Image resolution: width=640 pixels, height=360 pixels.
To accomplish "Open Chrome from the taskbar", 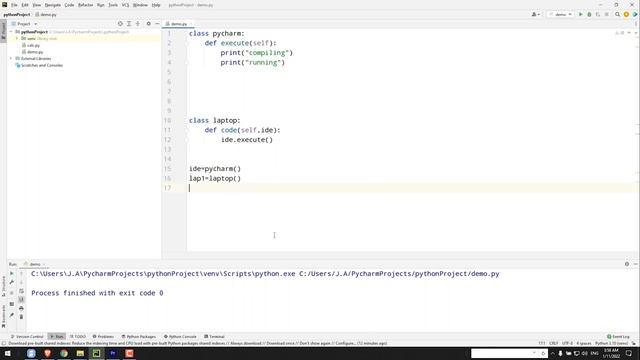I will pyautogui.click(x=64, y=353).
